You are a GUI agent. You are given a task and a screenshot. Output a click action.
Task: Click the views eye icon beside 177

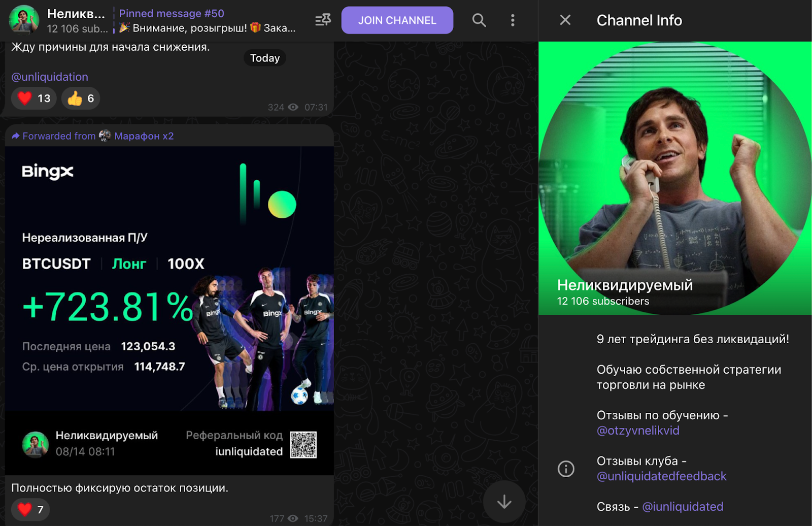click(293, 518)
